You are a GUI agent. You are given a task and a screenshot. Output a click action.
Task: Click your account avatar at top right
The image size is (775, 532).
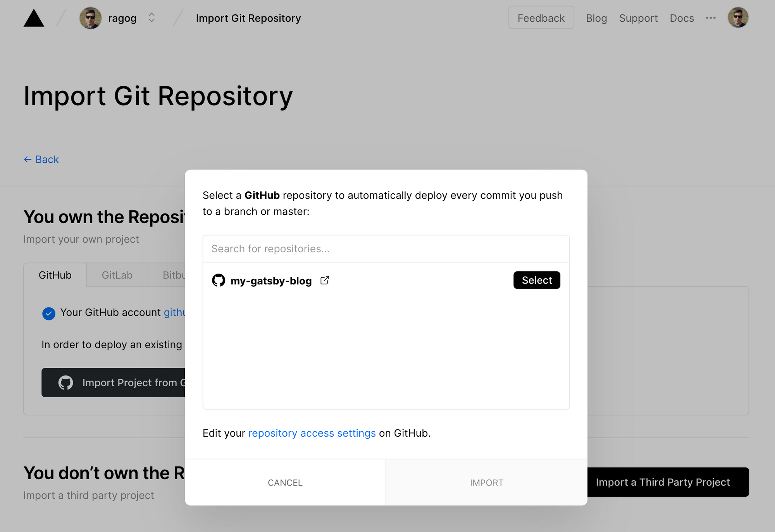point(738,17)
